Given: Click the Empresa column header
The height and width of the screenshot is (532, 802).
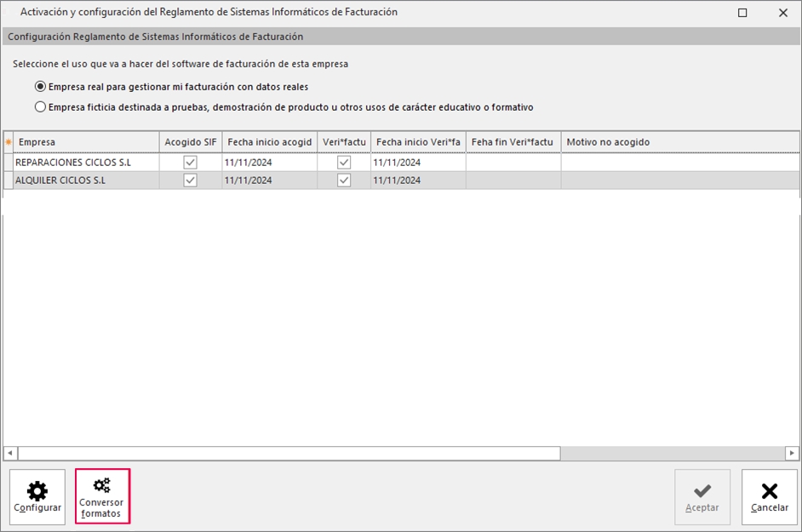Looking at the screenshot, I should coord(86,142).
